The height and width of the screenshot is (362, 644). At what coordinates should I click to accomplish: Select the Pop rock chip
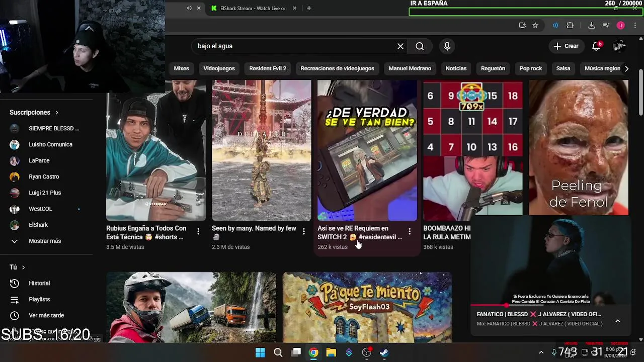click(x=531, y=68)
